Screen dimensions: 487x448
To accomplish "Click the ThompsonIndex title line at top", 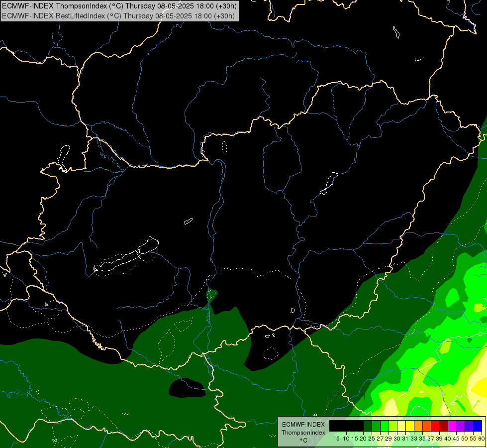I will (x=119, y=6).
